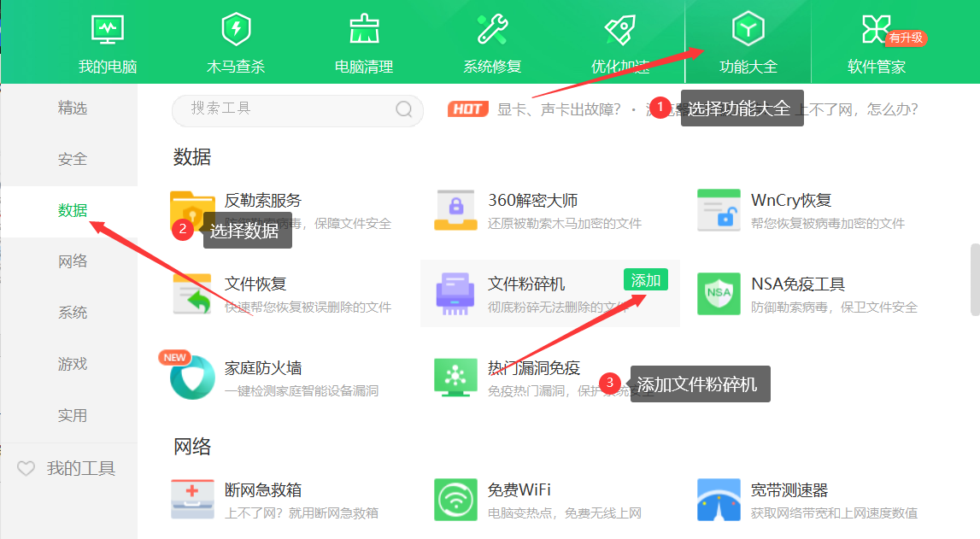Click 电脑变热点,免费无线上网 description

coord(565,513)
